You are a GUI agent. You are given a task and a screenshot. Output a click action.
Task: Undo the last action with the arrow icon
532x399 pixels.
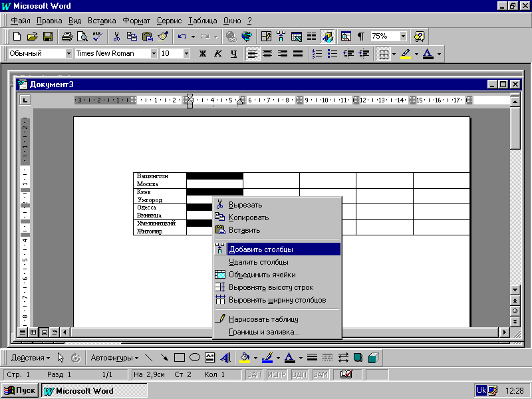tap(182, 37)
